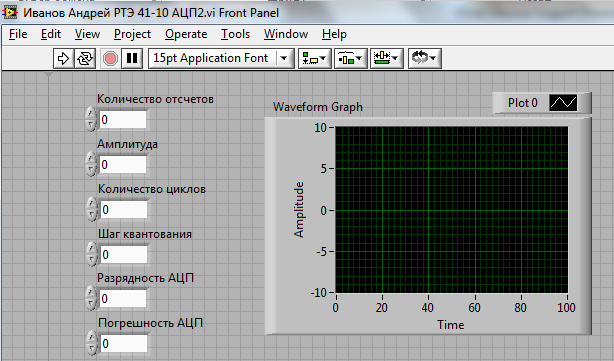614x361 pixels.
Task: Click the Abort Execution stop button
Action: [x=110, y=59]
